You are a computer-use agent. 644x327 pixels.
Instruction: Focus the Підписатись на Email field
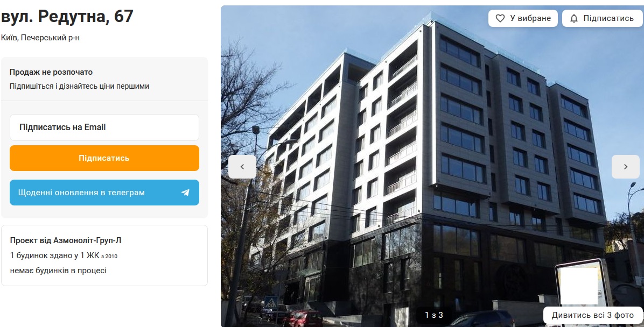[104, 127]
